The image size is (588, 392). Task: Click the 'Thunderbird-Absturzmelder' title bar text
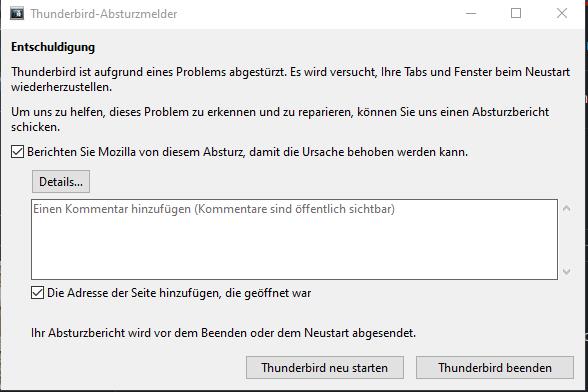coord(104,14)
